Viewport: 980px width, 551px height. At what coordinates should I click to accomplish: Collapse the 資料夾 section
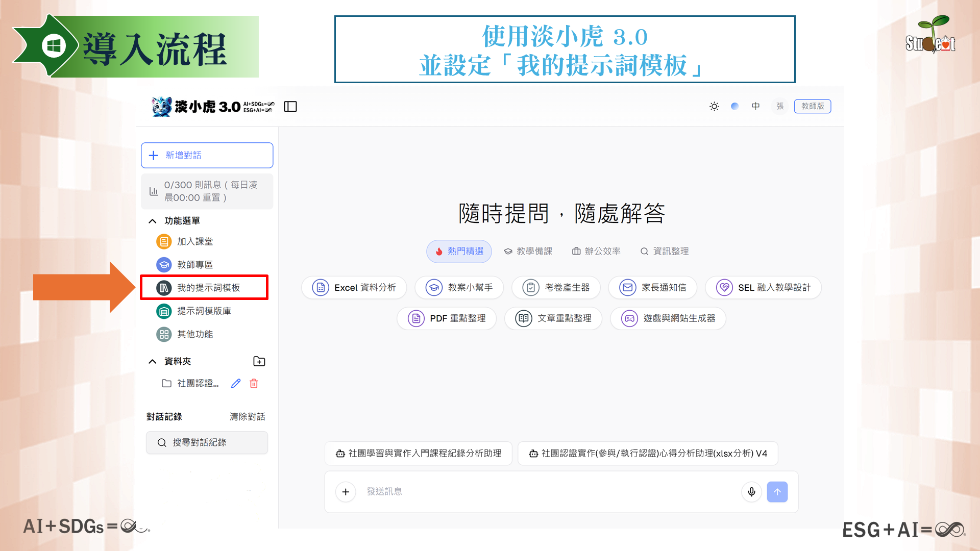pyautogui.click(x=152, y=361)
